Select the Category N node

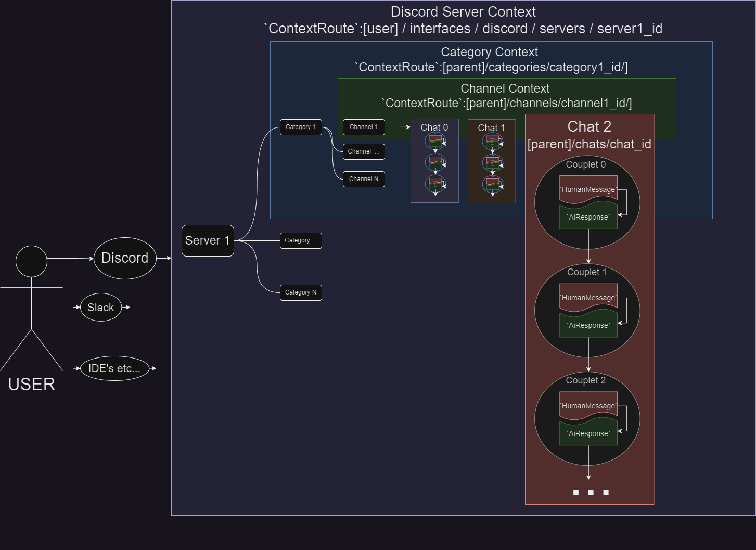coord(301,292)
